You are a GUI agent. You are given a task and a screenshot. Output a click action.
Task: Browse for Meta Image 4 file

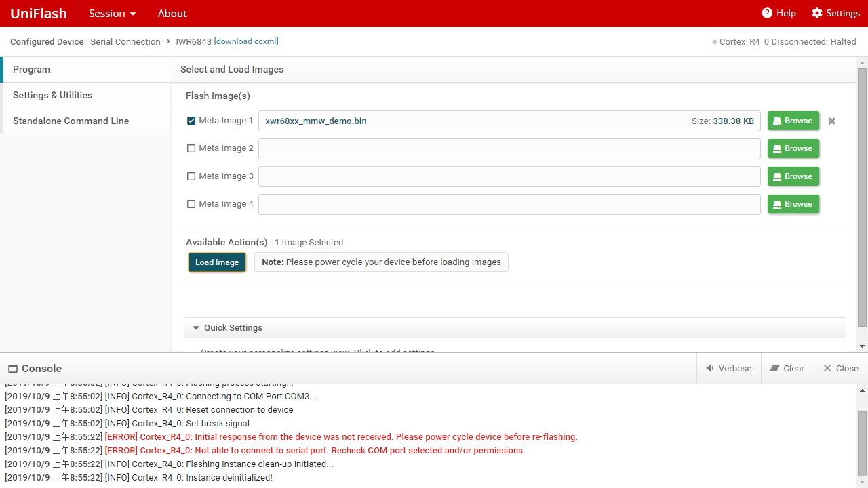[x=793, y=204]
